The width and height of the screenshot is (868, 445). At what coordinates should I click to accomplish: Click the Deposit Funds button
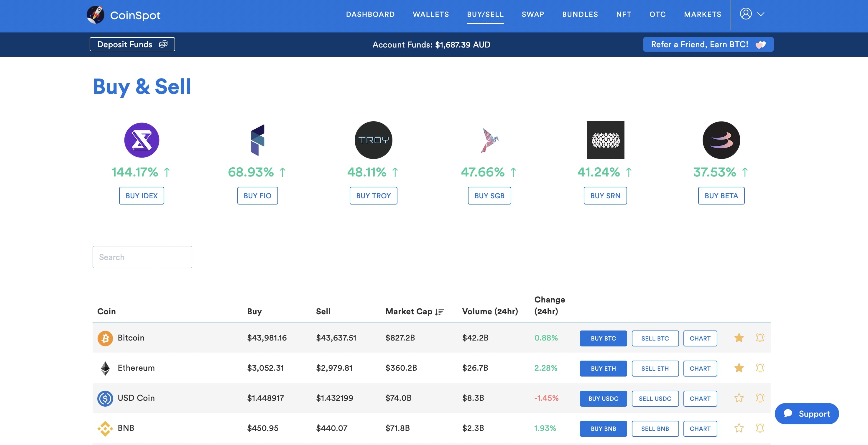point(132,44)
